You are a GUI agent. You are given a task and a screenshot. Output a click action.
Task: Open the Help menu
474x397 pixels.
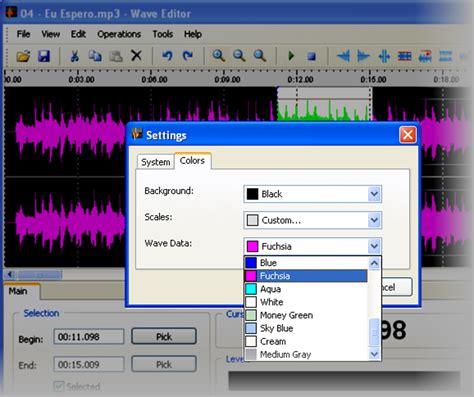[193, 34]
